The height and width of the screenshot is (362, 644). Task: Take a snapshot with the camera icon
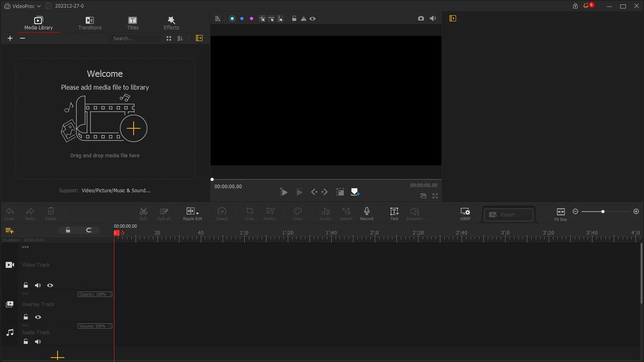[421, 18]
